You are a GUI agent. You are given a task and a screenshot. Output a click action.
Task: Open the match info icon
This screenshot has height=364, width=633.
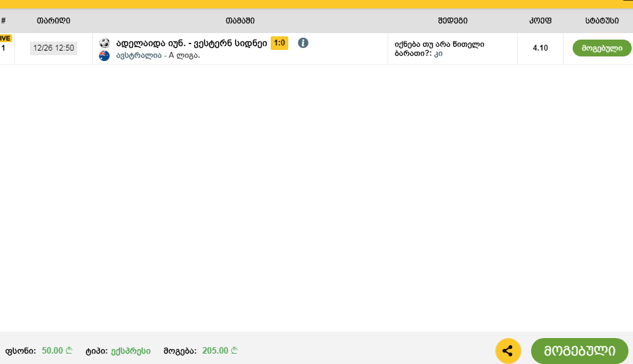pyautogui.click(x=303, y=43)
